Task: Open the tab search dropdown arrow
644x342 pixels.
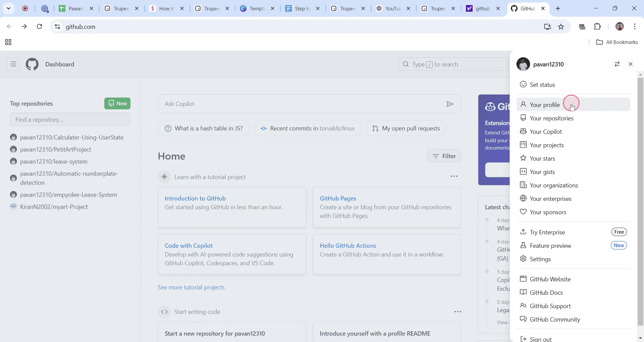Action: click(x=9, y=8)
